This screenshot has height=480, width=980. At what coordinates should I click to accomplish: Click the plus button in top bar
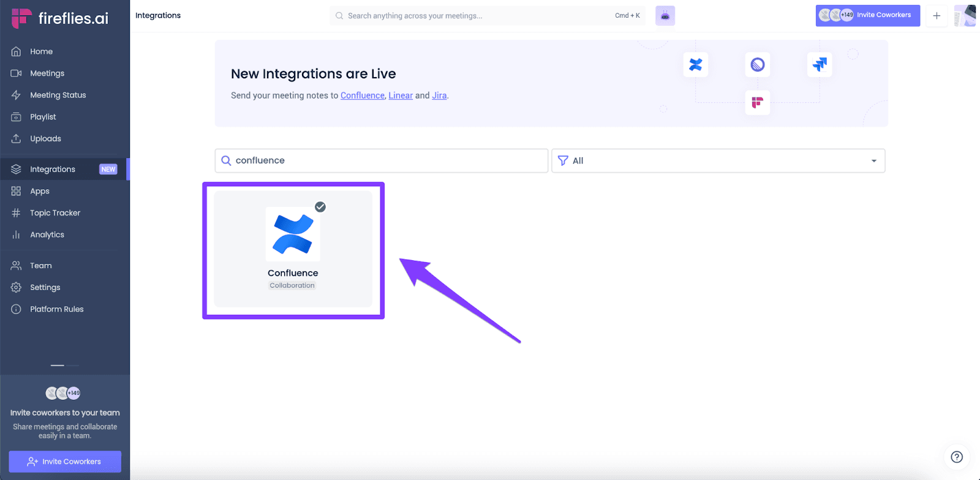[937, 16]
